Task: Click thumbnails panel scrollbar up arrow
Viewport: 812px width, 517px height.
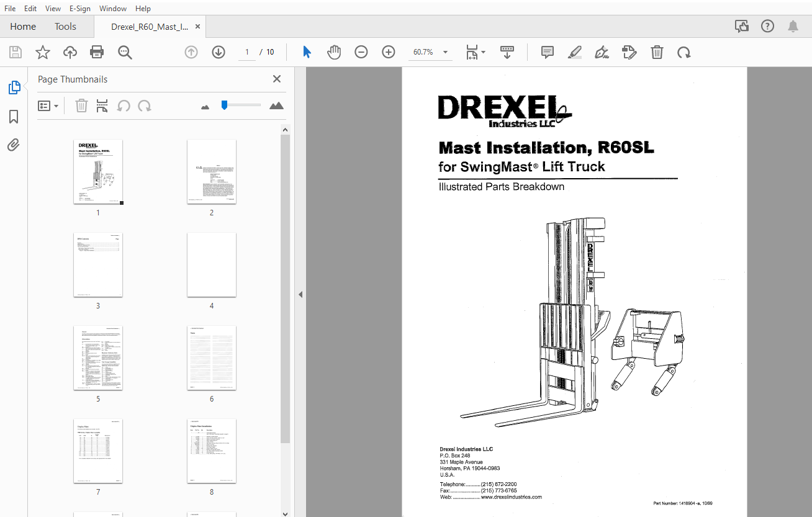Action: (x=286, y=130)
